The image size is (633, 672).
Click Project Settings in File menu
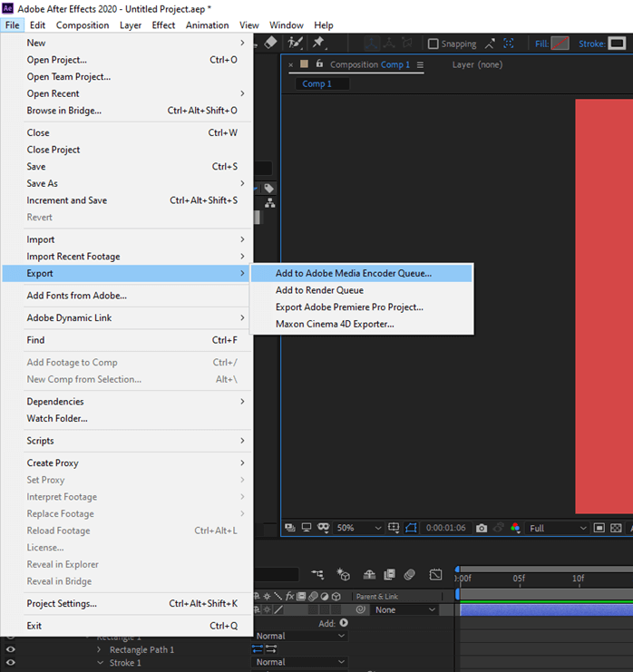[127, 603]
